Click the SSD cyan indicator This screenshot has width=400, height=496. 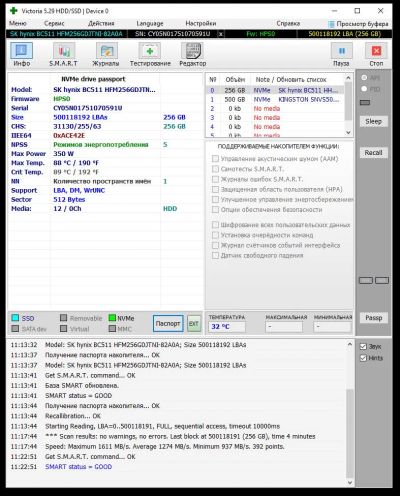[x=15, y=318]
